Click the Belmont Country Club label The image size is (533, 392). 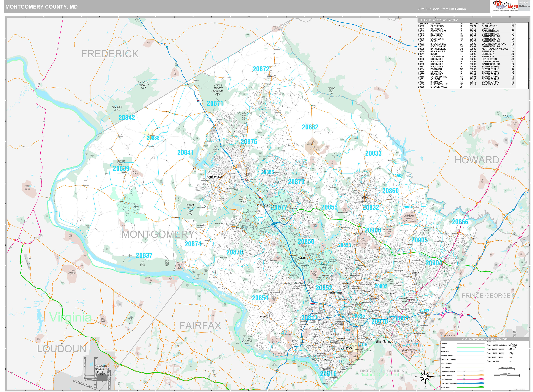click(x=72, y=273)
